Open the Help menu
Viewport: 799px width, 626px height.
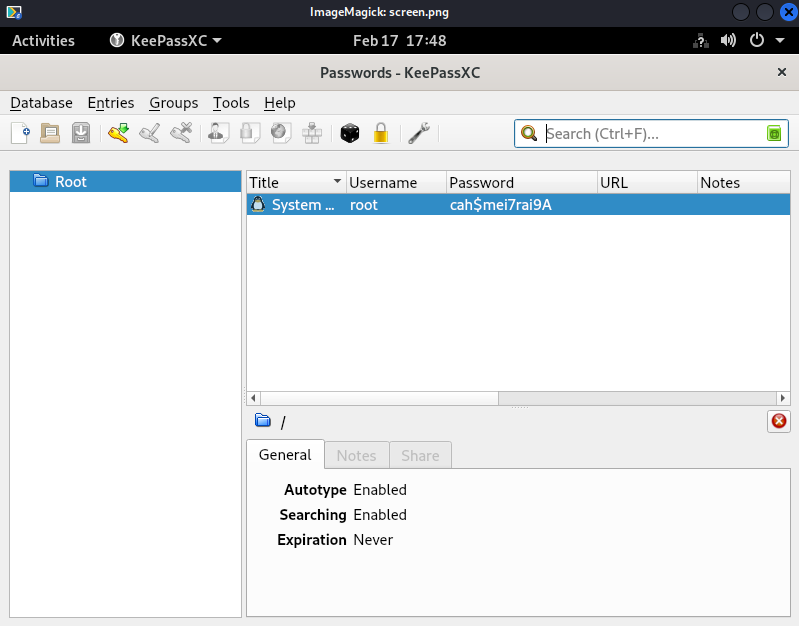(280, 103)
